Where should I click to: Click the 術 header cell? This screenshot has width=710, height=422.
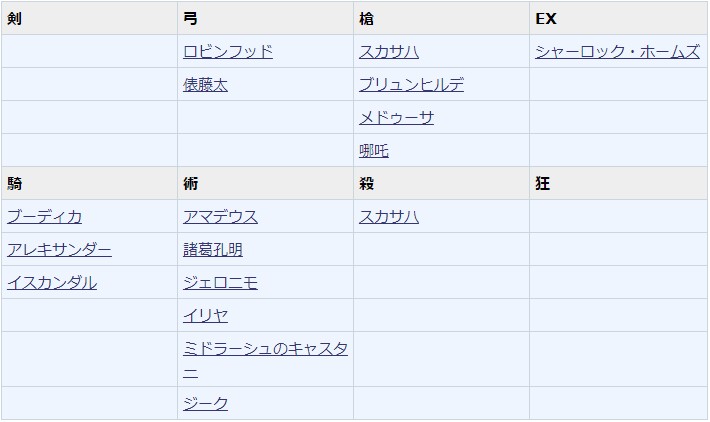click(x=265, y=184)
